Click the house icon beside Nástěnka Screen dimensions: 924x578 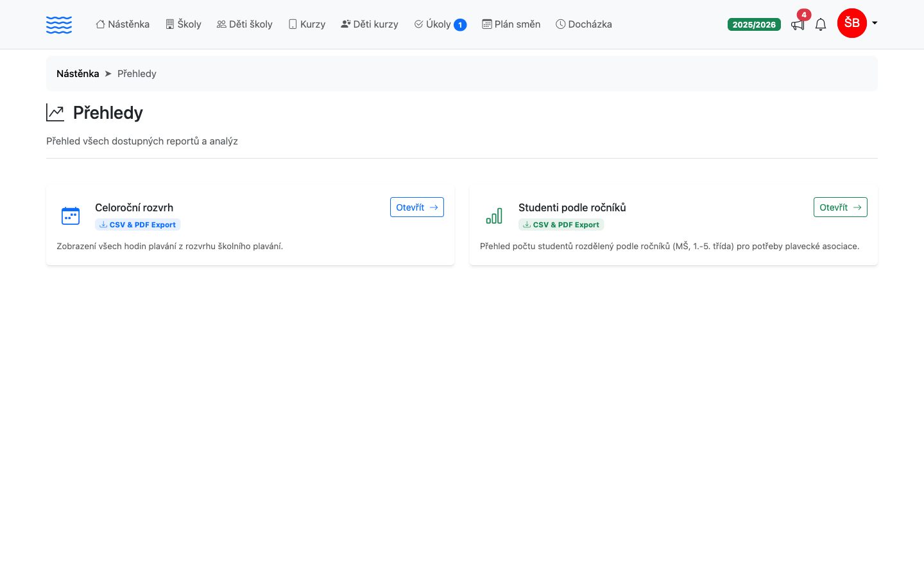coord(101,24)
